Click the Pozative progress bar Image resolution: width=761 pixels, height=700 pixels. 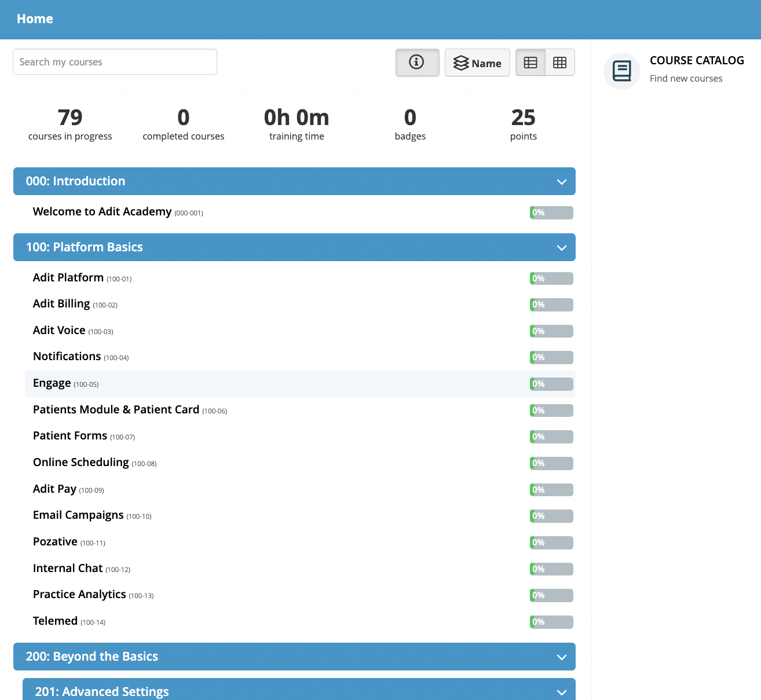tap(551, 543)
